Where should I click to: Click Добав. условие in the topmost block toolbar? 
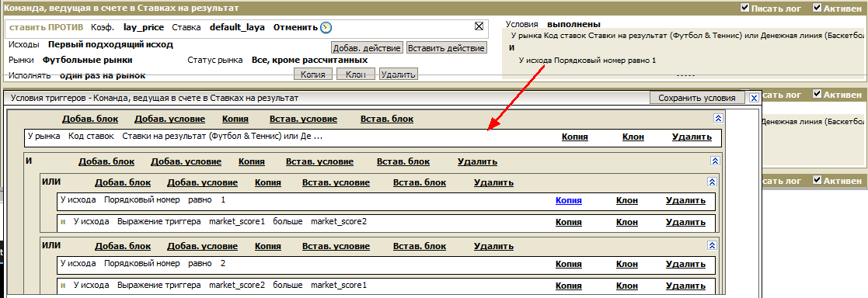pos(170,119)
